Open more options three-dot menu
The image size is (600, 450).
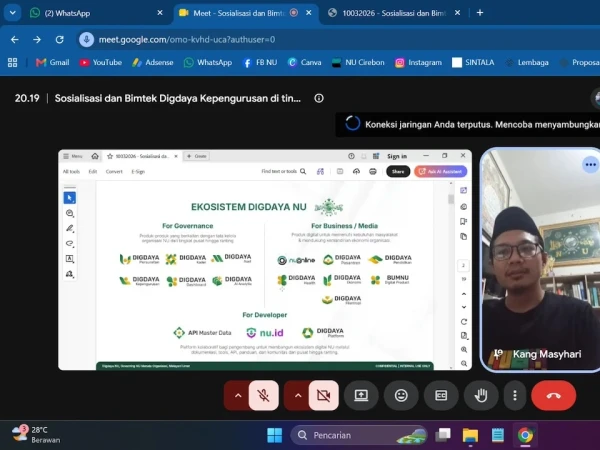click(x=515, y=395)
